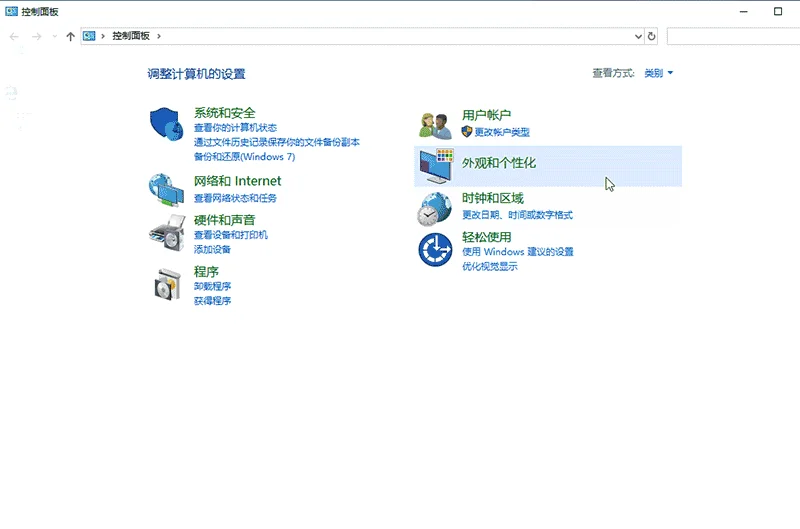Image resolution: width=800 pixels, height=529 pixels.
Task: Open 用户帐户 category
Action: coord(486,115)
